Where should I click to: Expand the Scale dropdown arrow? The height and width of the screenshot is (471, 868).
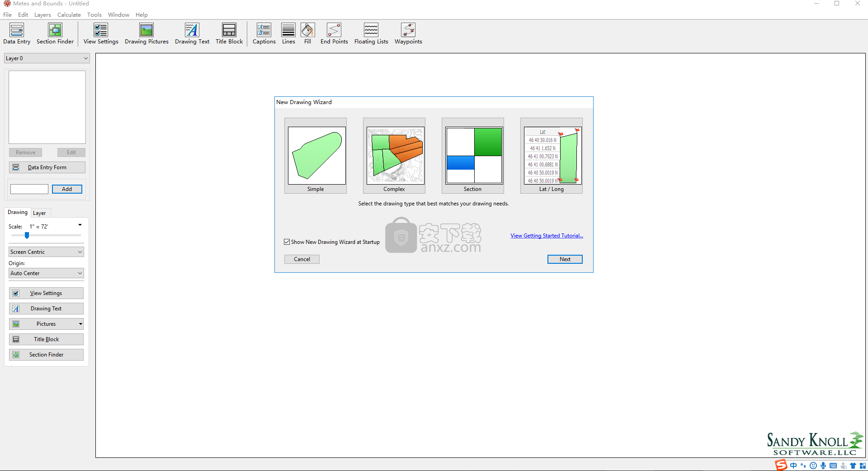80,225
